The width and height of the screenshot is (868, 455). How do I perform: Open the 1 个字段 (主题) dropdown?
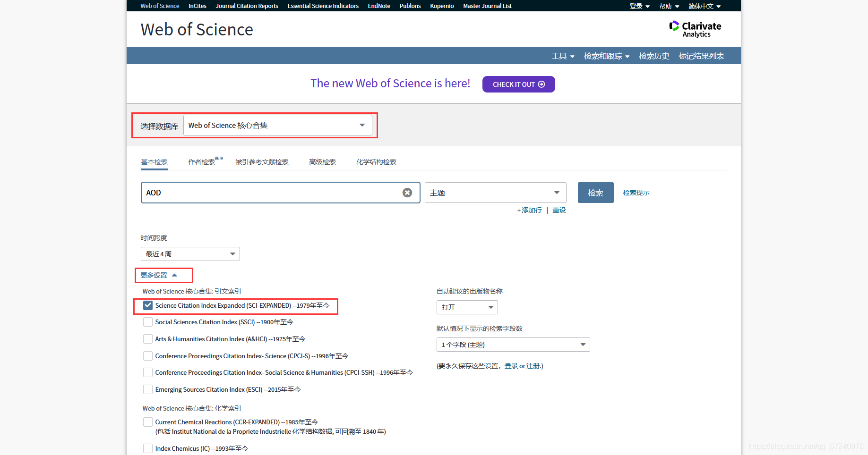[513, 345]
